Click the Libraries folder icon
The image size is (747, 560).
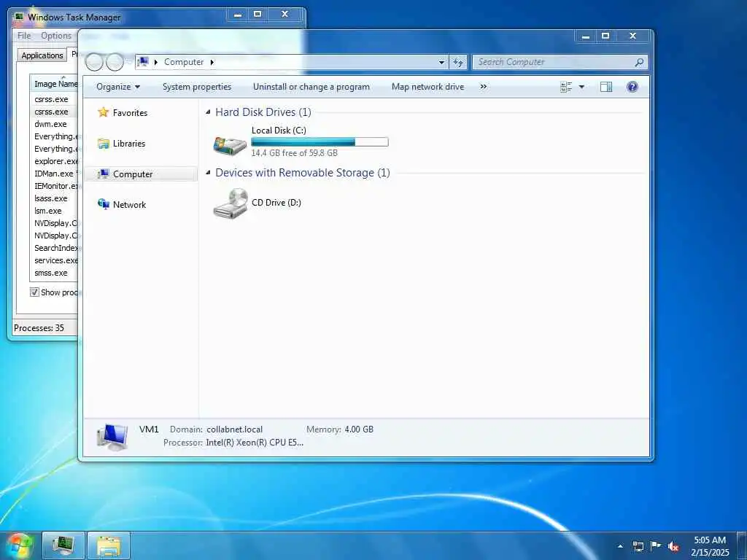coord(104,144)
